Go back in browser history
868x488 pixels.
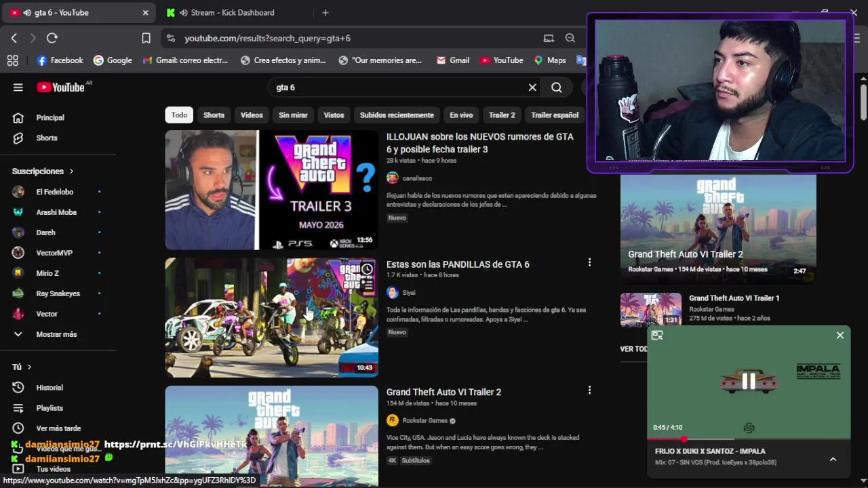coord(14,38)
